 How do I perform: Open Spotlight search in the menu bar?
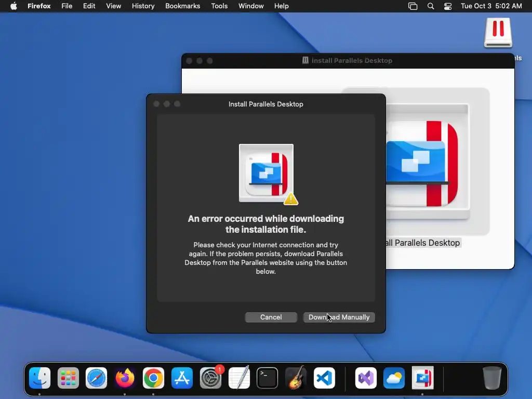[431, 6]
